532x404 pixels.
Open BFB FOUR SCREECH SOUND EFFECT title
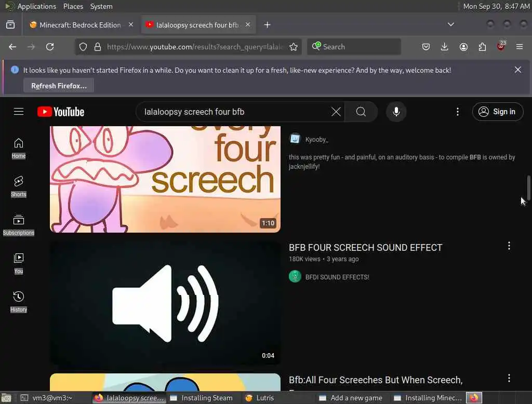pos(365,248)
